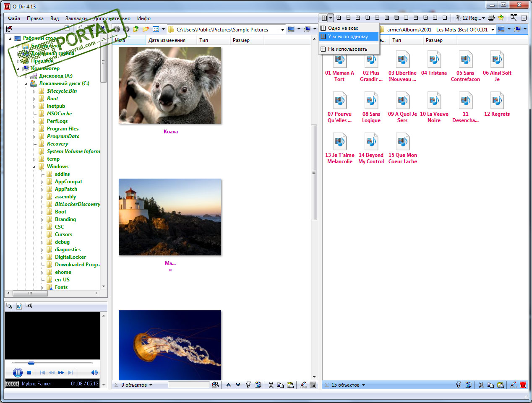Go up one folder level in Sample Pictures pane

(x=136, y=29)
